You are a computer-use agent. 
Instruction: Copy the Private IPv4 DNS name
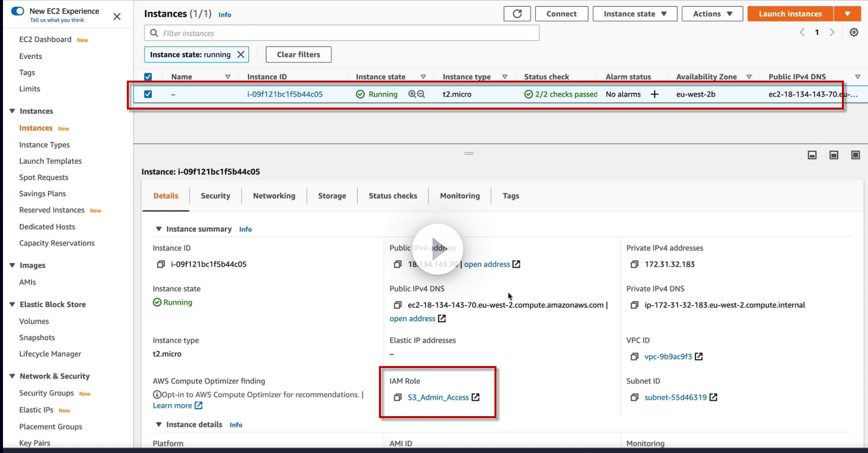click(635, 305)
